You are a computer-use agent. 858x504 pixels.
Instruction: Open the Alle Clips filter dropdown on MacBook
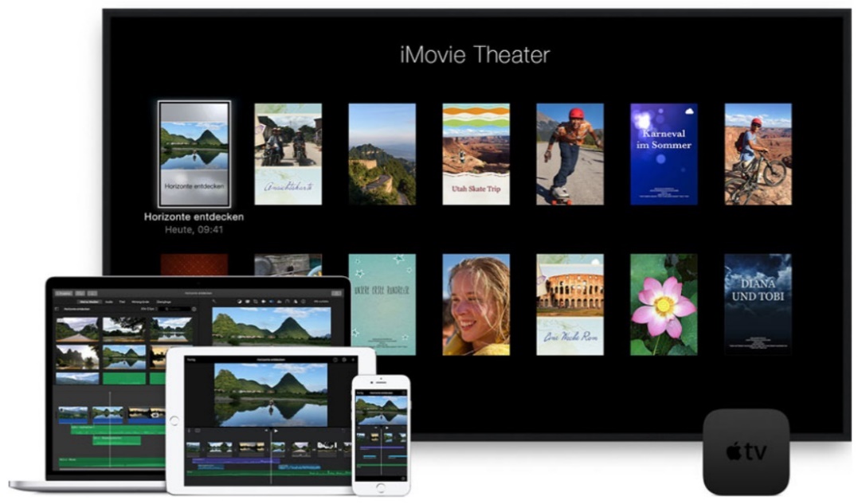150,309
